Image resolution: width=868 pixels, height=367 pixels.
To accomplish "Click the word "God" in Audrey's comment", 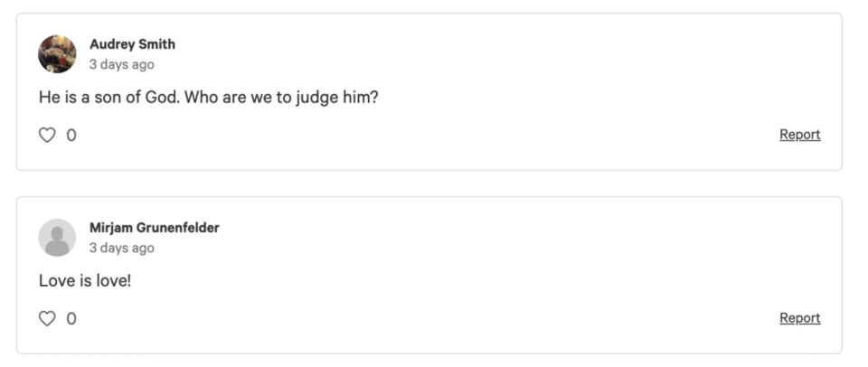I will [x=162, y=98].
